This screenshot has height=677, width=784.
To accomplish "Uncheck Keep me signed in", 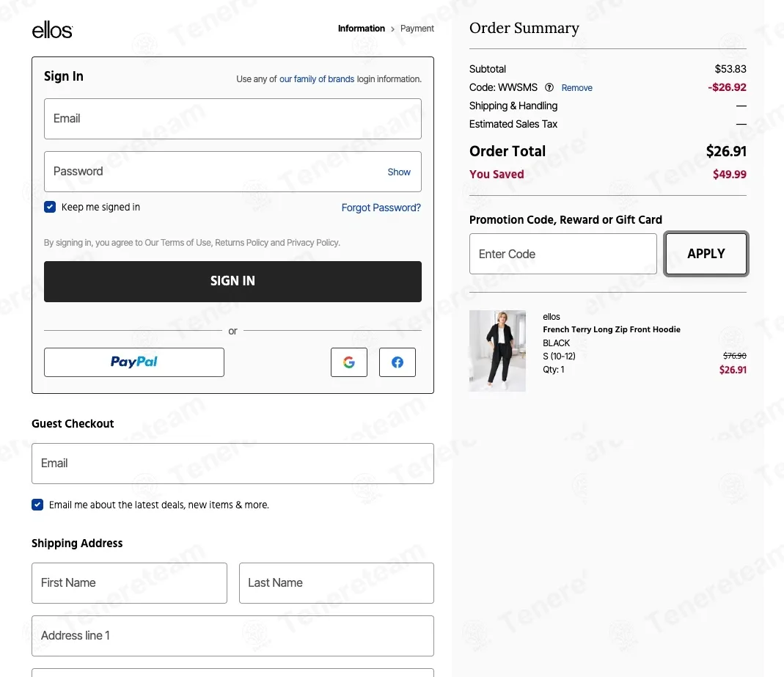I will [50, 207].
